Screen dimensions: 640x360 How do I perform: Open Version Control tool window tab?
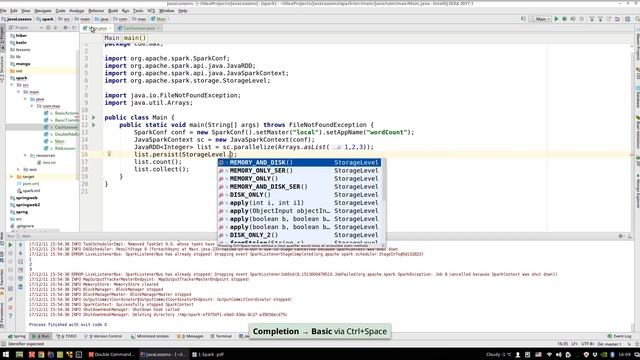103,336
